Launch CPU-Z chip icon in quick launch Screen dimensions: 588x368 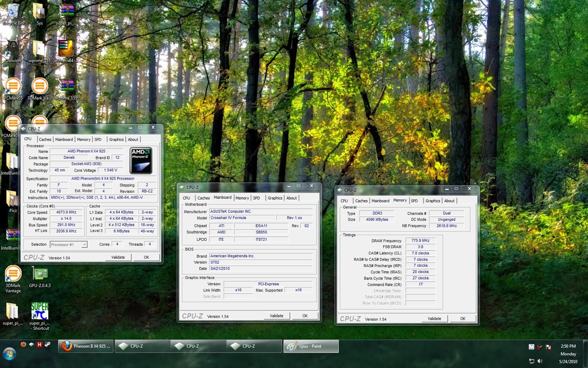pos(31,344)
